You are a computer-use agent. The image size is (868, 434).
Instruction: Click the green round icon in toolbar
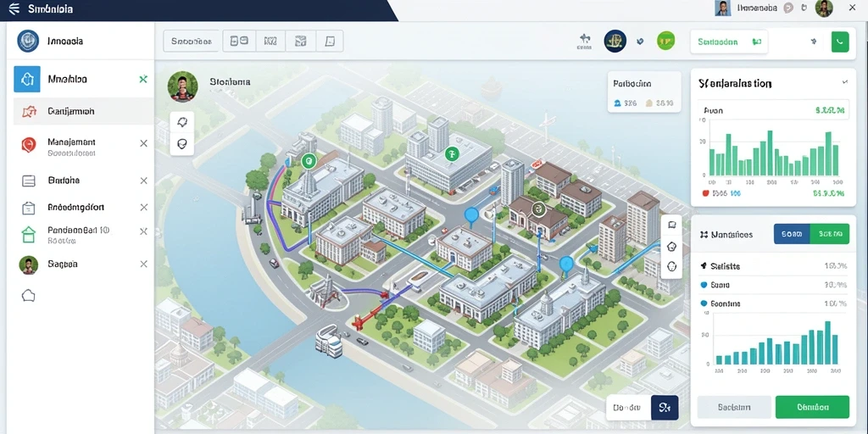pyautogui.click(x=666, y=41)
